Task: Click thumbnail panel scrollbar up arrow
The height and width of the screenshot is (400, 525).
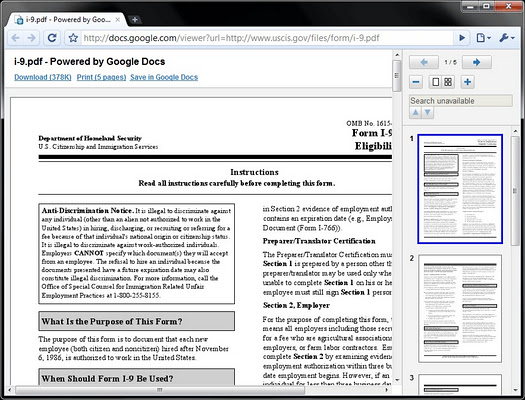Action: (x=515, y=131)
